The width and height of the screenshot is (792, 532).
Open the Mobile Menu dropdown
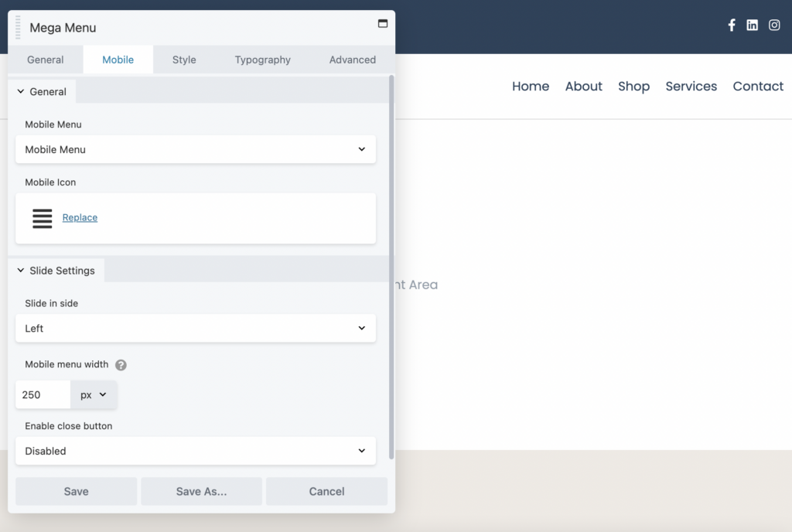pyautogui.click(x=196, y=149)
